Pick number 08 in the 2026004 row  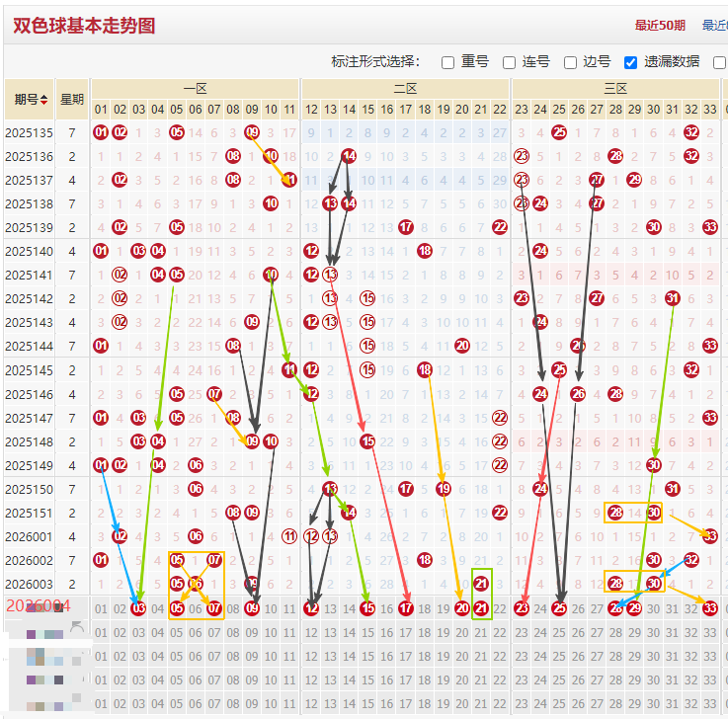(x=233, y=608)
